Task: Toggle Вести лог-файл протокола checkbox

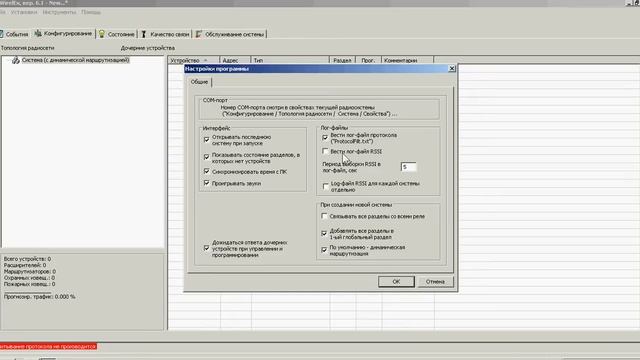Action: click(x=325, y=138)
